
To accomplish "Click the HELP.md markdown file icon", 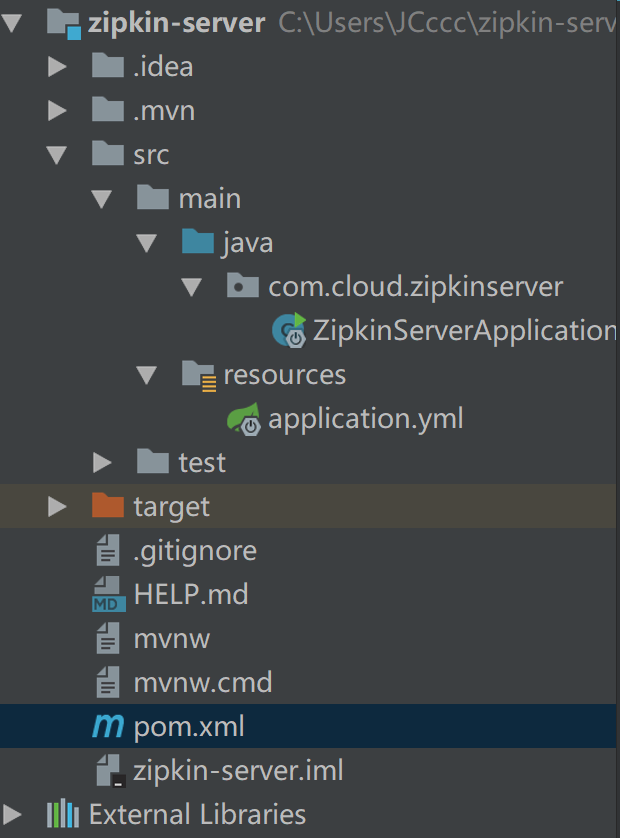I will [x=108, y=594].
